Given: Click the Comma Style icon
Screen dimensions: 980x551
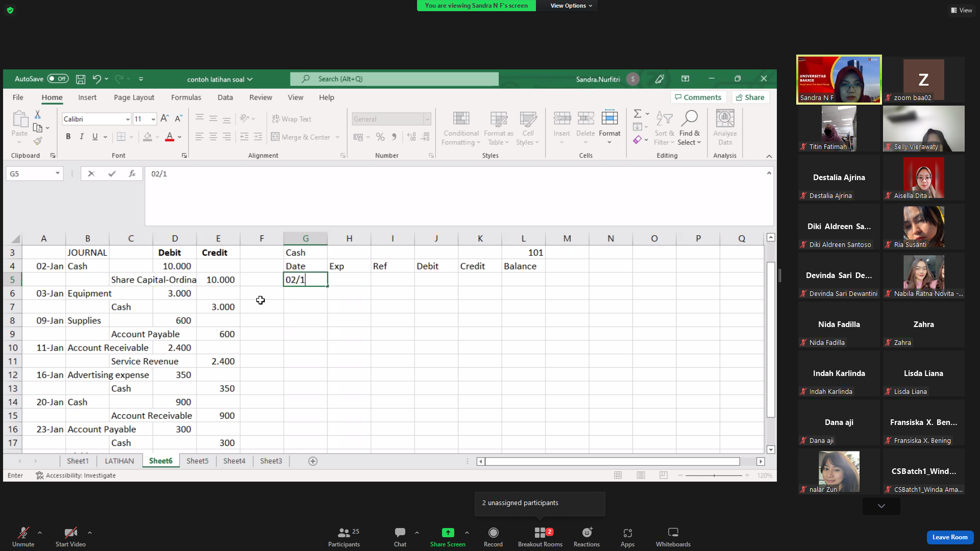Looking at the screenshot, I should pos(394,137).
